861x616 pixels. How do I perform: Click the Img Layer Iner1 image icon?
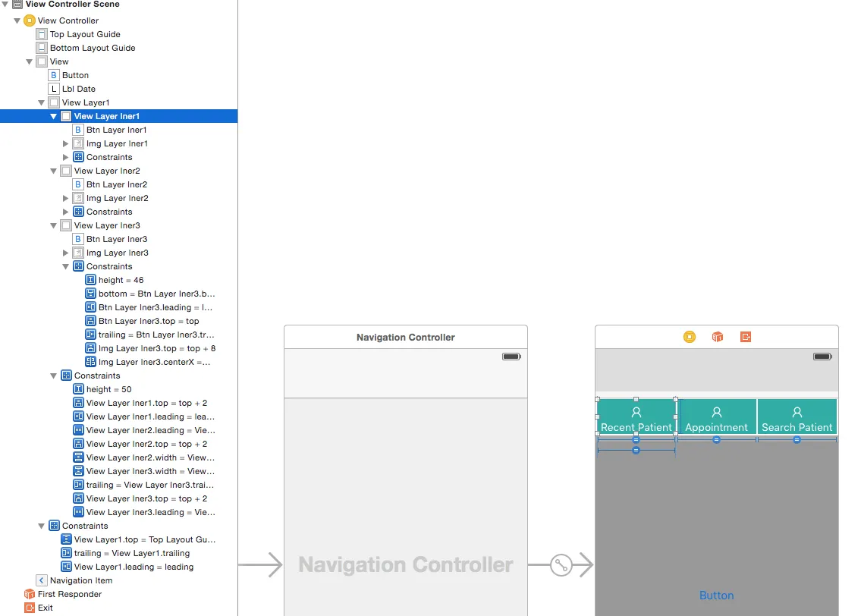pos(78,144)
